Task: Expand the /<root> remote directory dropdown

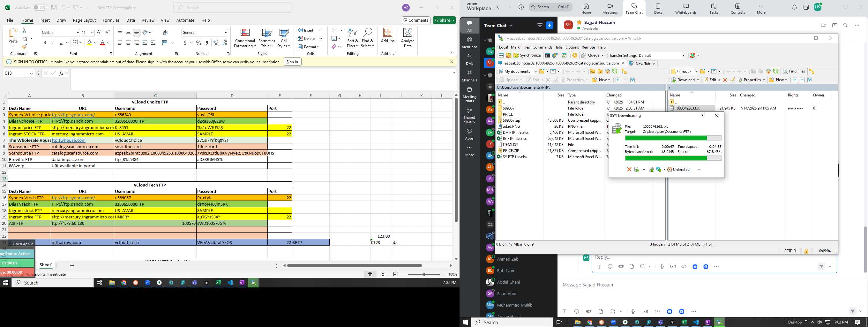Action: click(697, 71)
